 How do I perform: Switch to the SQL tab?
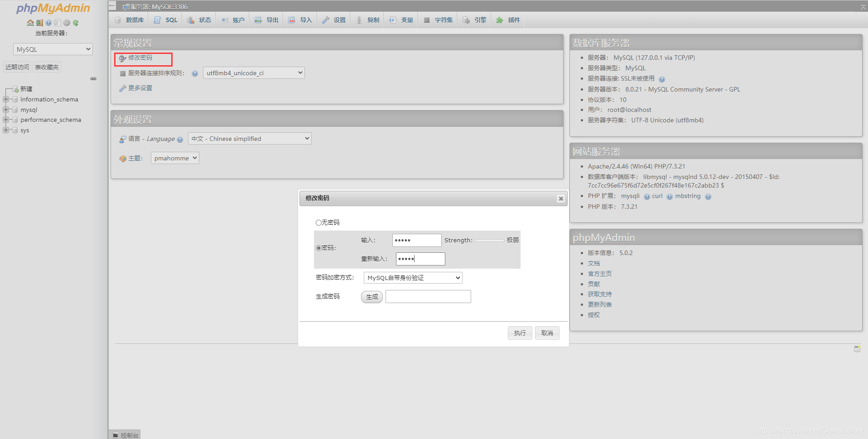pos(165,20)
